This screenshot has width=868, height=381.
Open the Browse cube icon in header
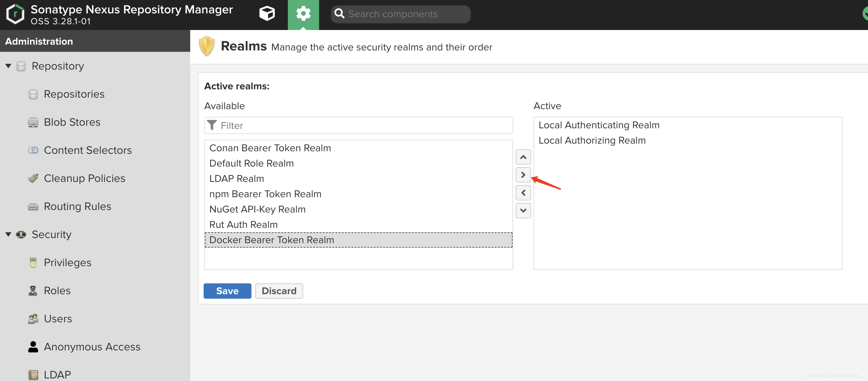(267, 14)
